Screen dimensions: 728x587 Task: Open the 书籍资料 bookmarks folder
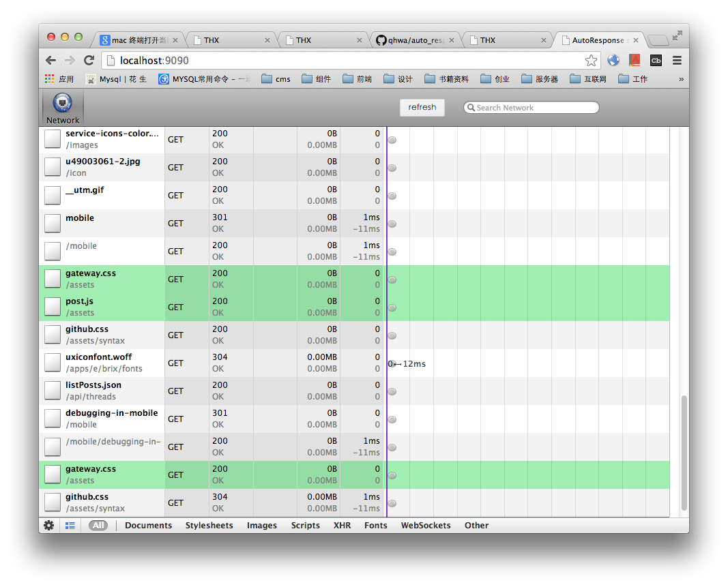point(447,79)
